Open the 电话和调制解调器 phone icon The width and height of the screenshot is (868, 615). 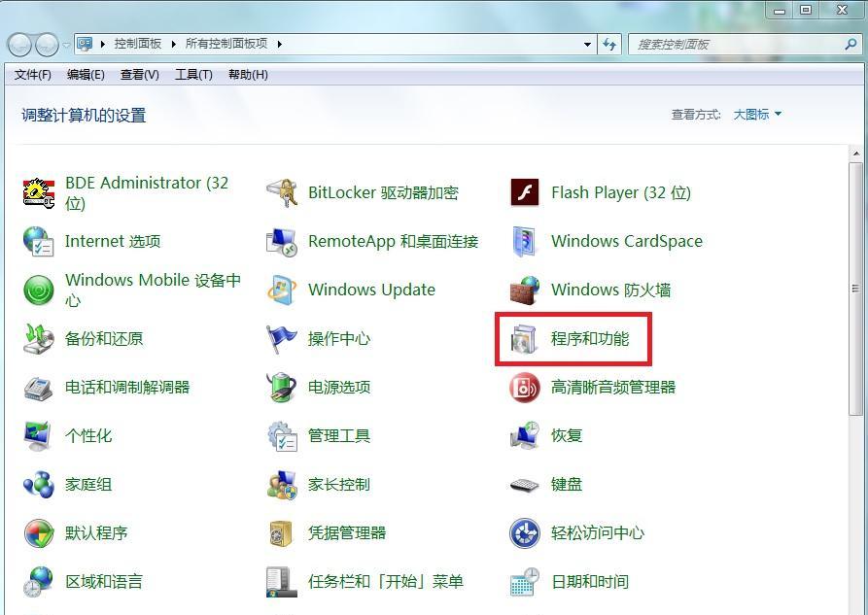tap(39, 388)
